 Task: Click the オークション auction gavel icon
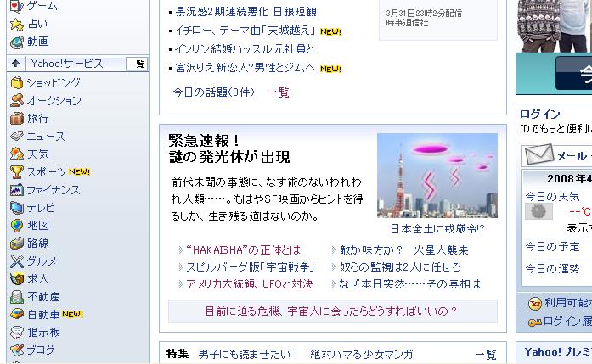click(17, 100)
